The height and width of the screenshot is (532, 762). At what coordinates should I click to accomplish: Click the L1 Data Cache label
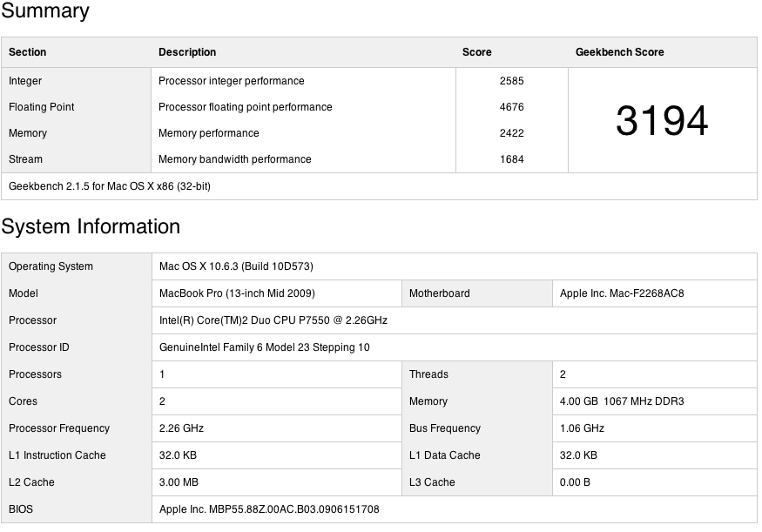[x=445, y=455]
